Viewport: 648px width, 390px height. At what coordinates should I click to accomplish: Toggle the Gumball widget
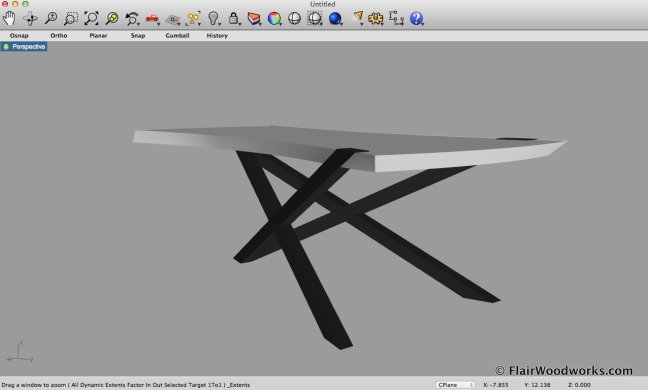click(x=177, y=36)
